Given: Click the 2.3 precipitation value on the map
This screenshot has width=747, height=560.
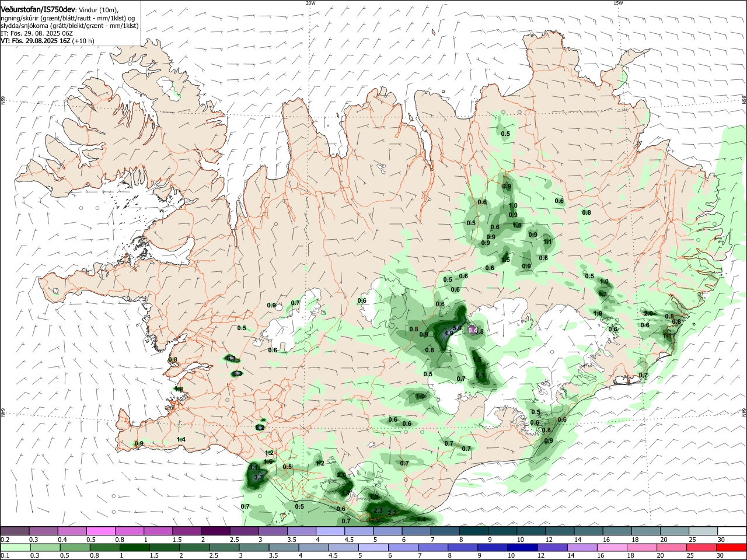Looking at the screenshot, I should [x=378, y=510].
